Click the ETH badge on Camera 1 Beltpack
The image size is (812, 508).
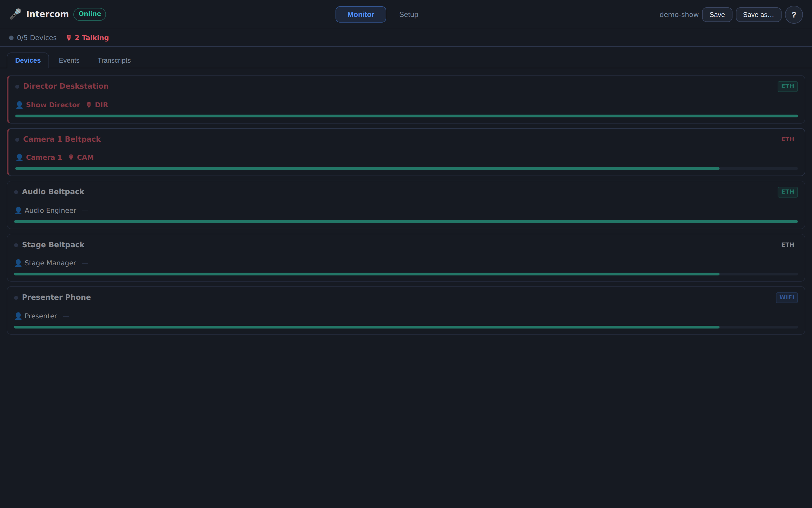coord(787,139)
